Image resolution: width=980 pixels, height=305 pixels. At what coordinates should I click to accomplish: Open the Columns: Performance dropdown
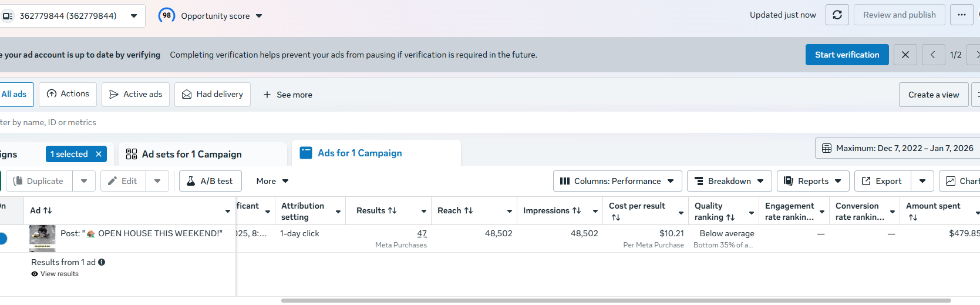617,181
